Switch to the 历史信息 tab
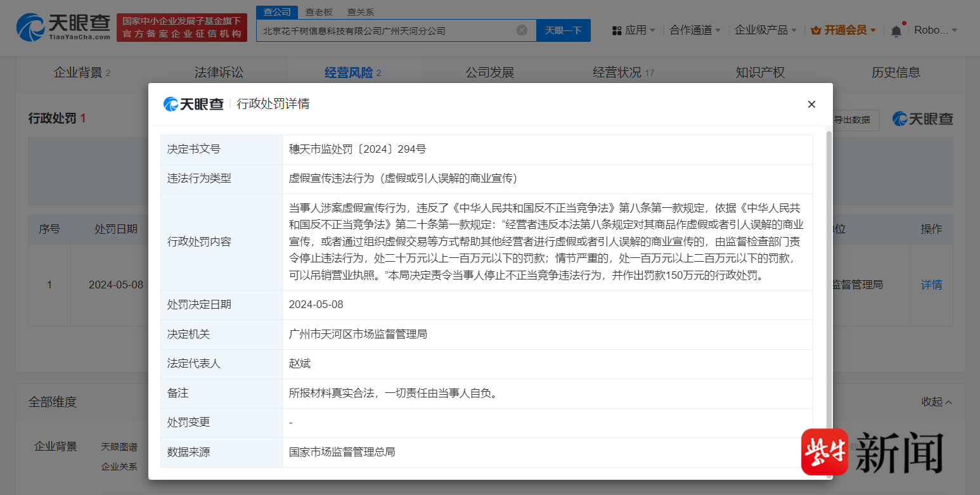The width and height of the screenshot is (980, 495). click(x=896, y=72)
